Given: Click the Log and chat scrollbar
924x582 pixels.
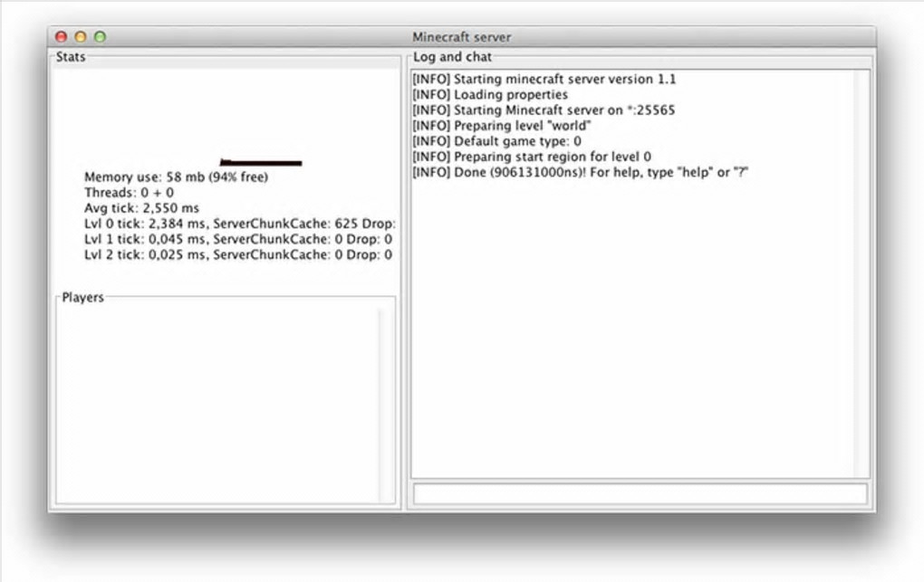Looking at the screenshot, I should click(x=861, y=273).
